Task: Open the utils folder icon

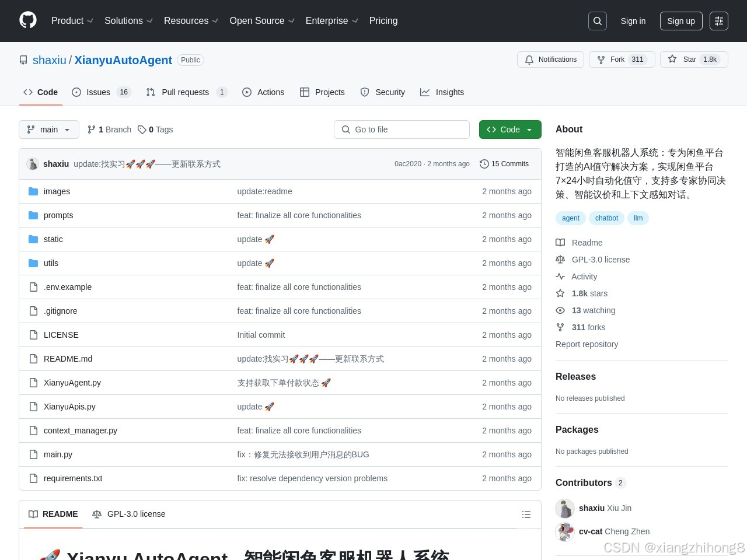Action: pyautogui.click(x=33, y=263)
